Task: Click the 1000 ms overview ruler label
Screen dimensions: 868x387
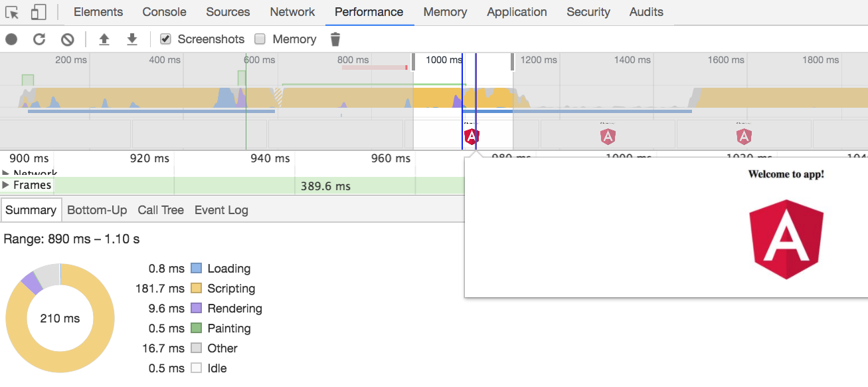Action: coord(444,60)
